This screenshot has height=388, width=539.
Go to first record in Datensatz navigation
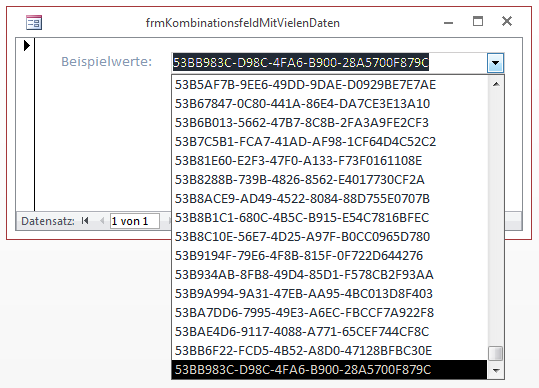[x=85, y=221]
